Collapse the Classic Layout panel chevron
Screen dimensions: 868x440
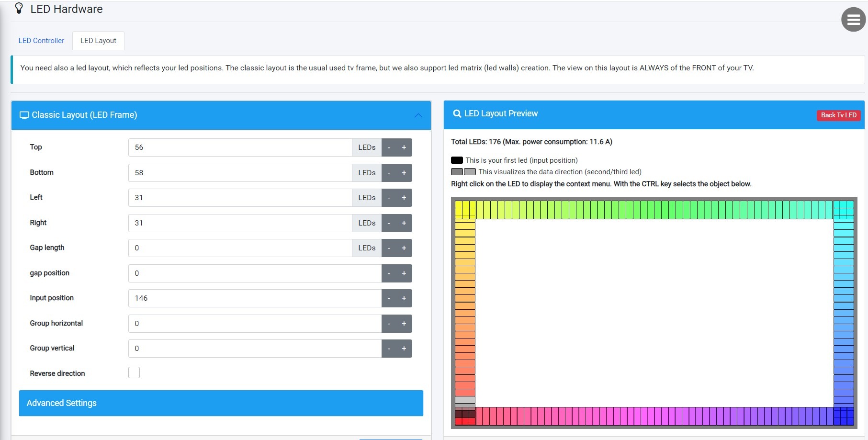pos(418,115)
